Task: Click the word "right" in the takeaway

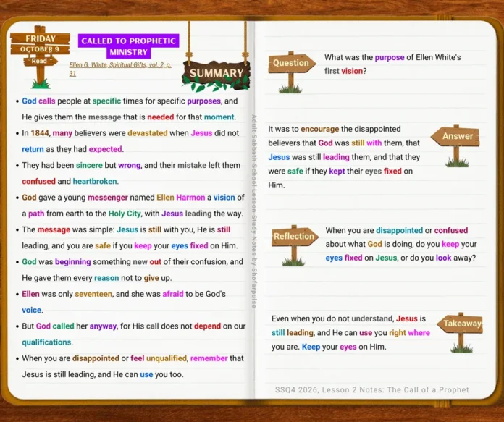Action: [x=398, y=333]
